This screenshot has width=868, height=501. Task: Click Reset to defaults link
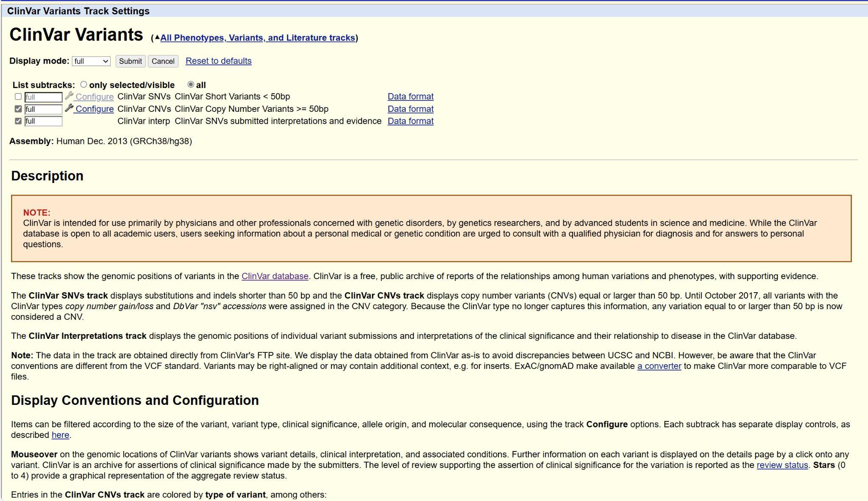click(219, 61)
